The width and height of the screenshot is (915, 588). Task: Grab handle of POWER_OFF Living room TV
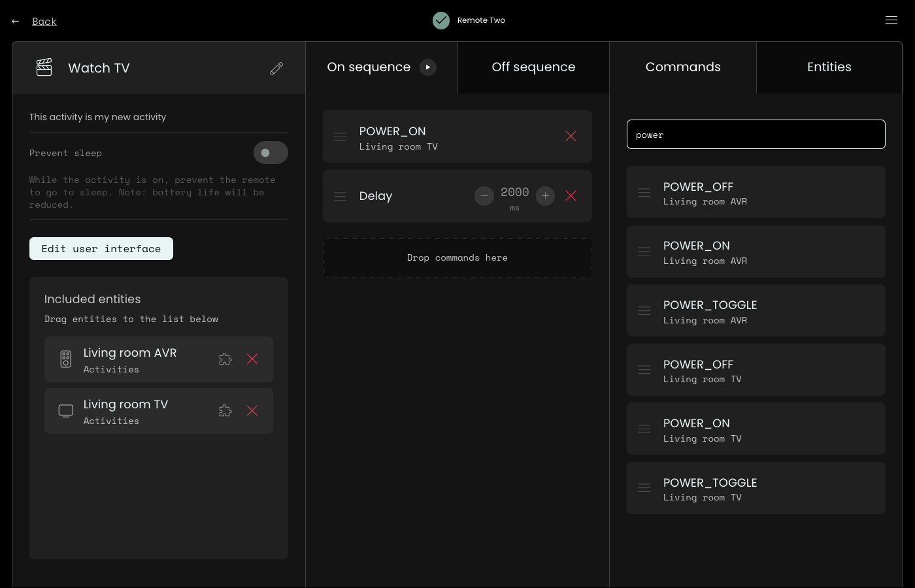pos(644,370)
